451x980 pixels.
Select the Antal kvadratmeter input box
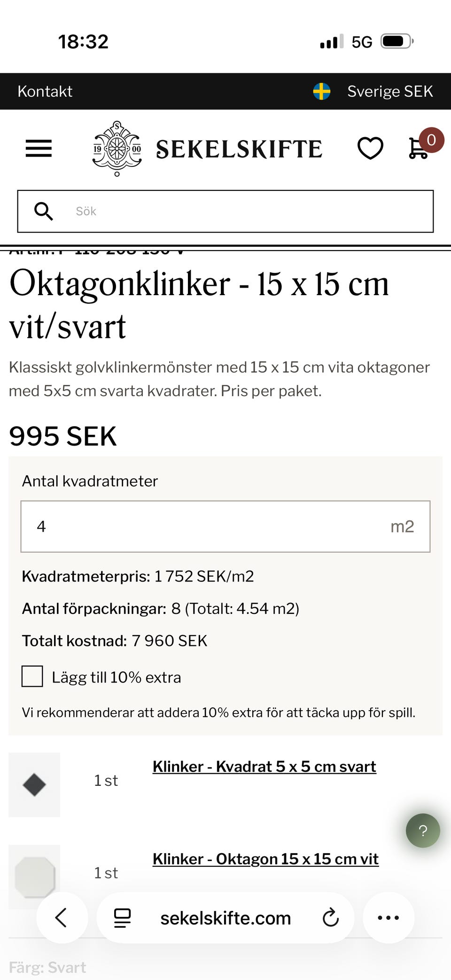[x=225, y=526]
